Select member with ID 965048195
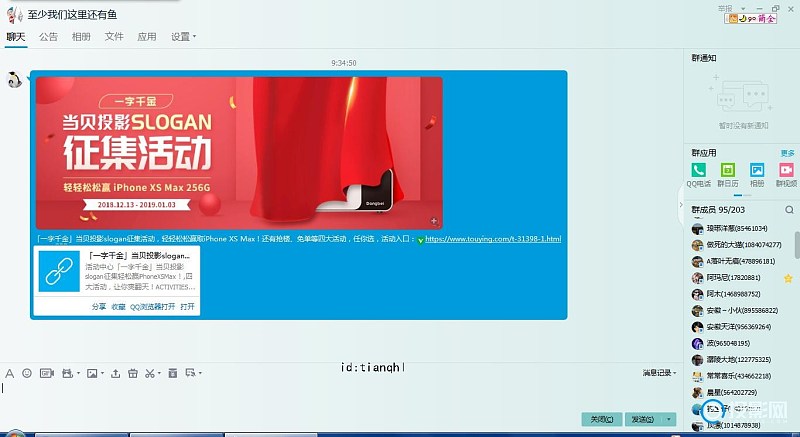This screenshot has width=800, height=437. 735,344
